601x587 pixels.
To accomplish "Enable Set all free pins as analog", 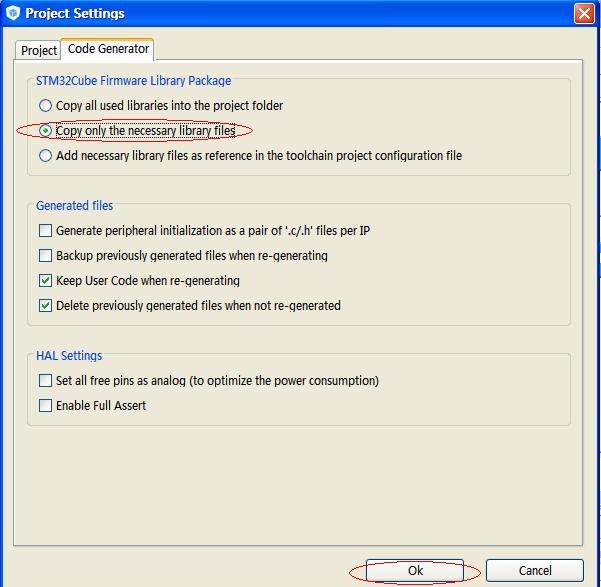I will [x=45, y=381].
